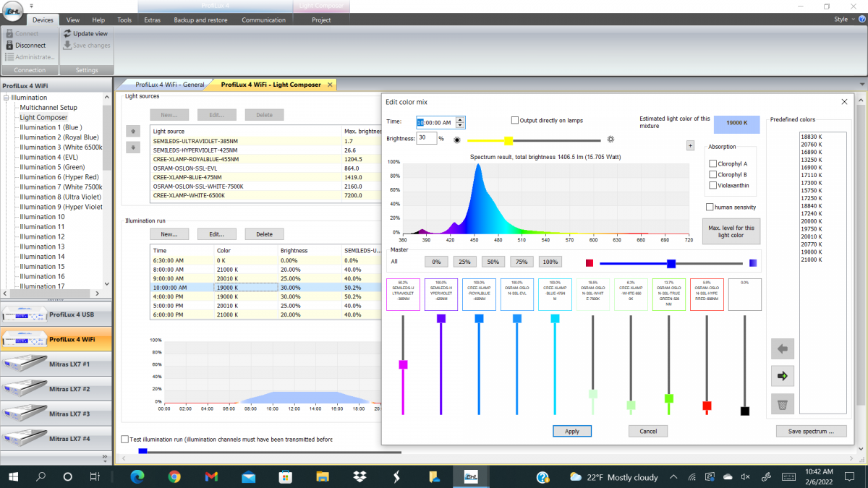868x488 pixels.
Task: Enable Test illumination run checkbox
Action: pyautogui.click(x=124, y=439)
